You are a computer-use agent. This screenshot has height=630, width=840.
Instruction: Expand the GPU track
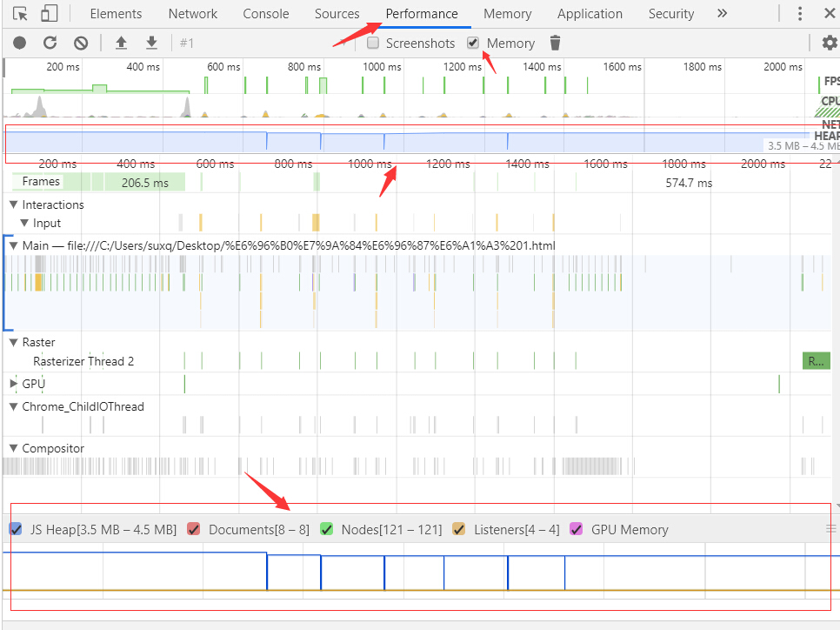(14, 384)
